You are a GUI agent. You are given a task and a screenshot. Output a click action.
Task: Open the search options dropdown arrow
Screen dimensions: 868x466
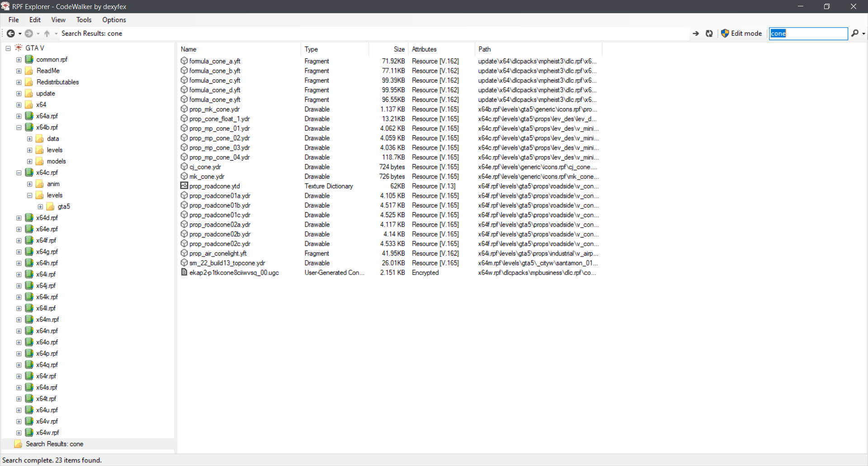[863, 33]
